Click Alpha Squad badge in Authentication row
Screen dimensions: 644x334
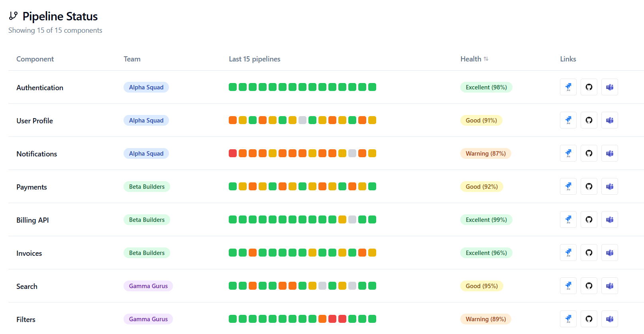(x=146, y=87)
